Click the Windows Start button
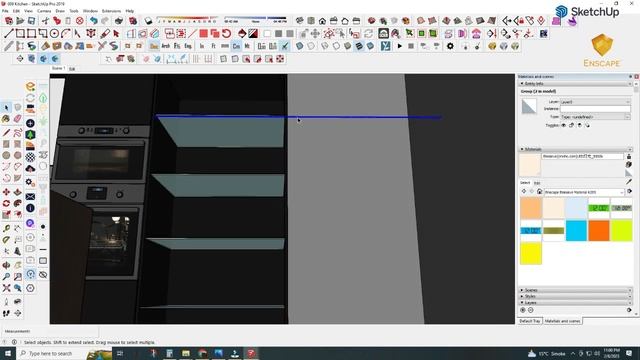Viewport: 640px width, 360px height. click(x=8, y=353)
